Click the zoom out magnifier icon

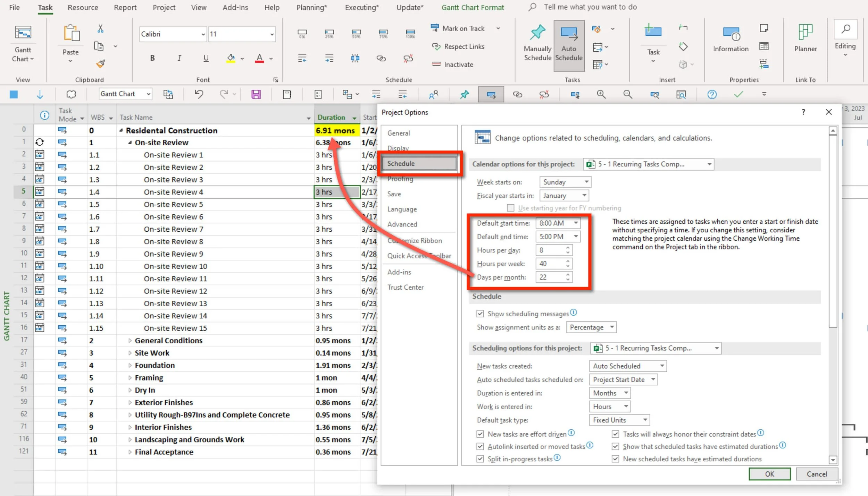(x=627, y=94)
